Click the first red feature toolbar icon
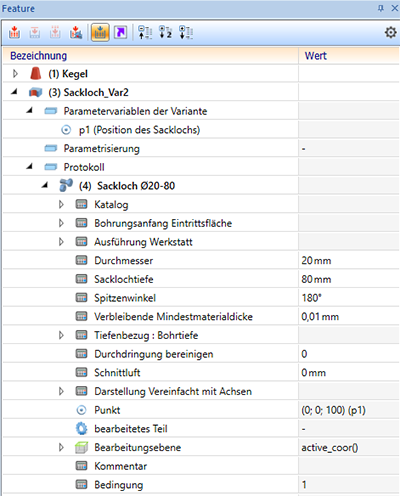 point(14,32)
